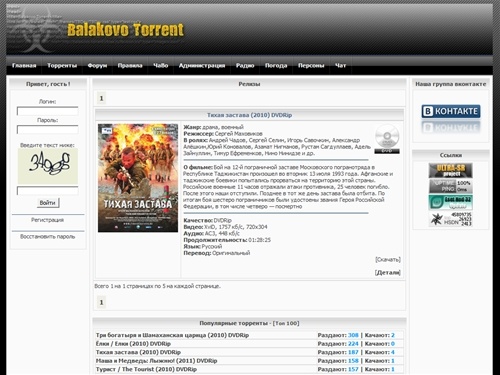Viewport: 500px width, 375px height.
Task: Open the Чат page
Action: [x=340, y=66]
